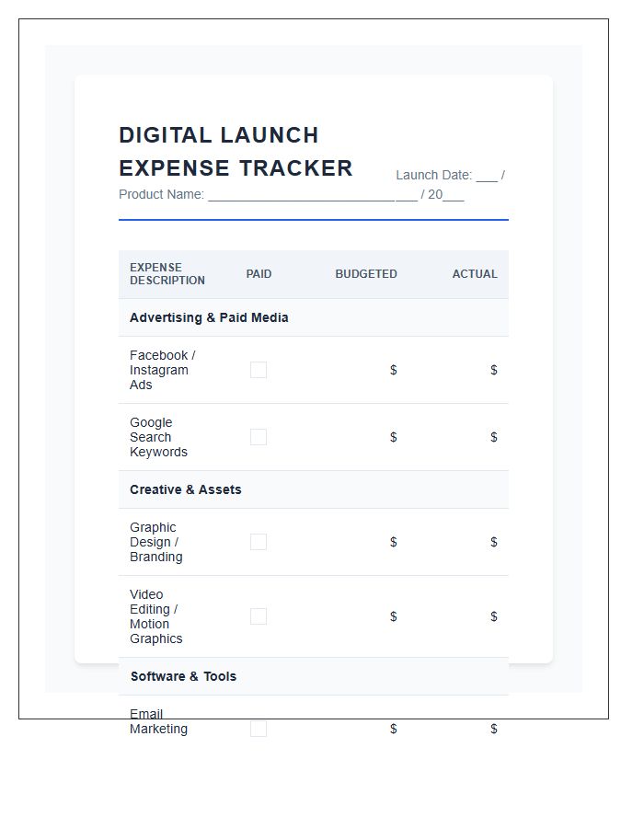Click actual amount cell for Graphic Design / Branding
The width and height of the screenshot is (644, 828).
[x=458, y=542]
